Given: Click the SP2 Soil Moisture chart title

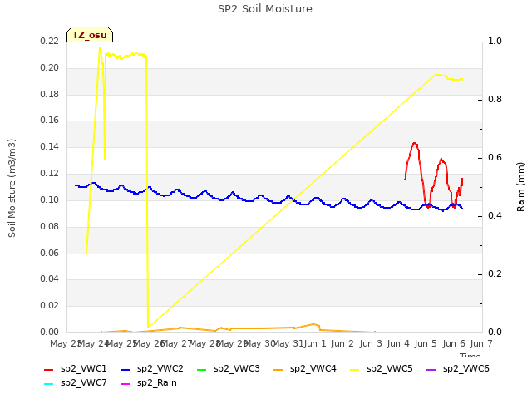Looking at the screenshot, I should tap(265, 9).
